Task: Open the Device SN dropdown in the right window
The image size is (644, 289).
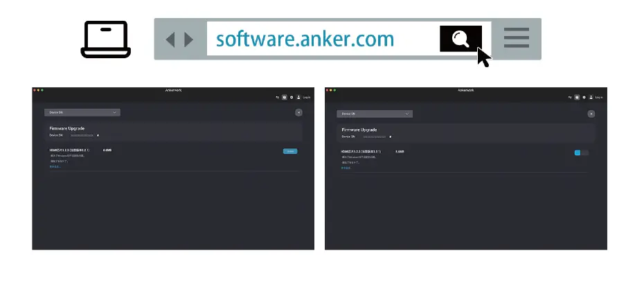Action: (375, 114)
